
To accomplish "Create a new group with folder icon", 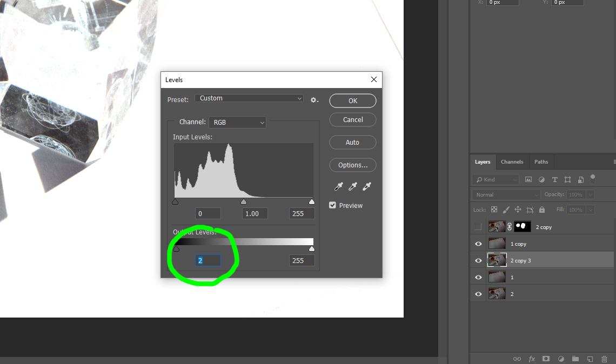I will (575, 359).
